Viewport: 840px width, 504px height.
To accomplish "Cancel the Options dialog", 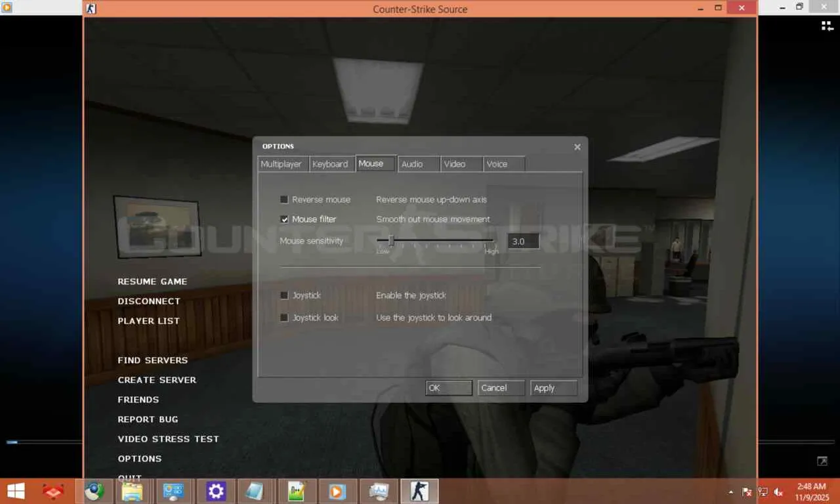I will (501, 388).
